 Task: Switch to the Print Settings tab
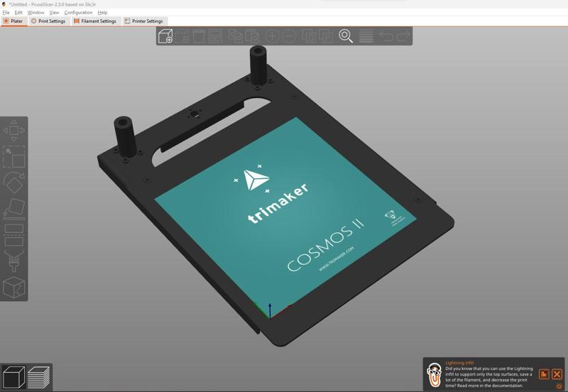click(48, 21)
